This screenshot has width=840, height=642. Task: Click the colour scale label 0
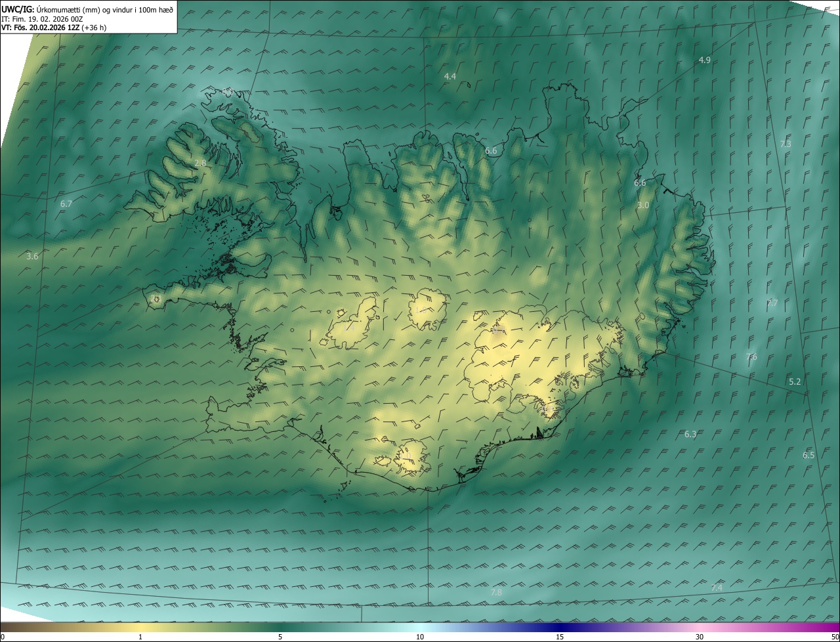(3, 637)
